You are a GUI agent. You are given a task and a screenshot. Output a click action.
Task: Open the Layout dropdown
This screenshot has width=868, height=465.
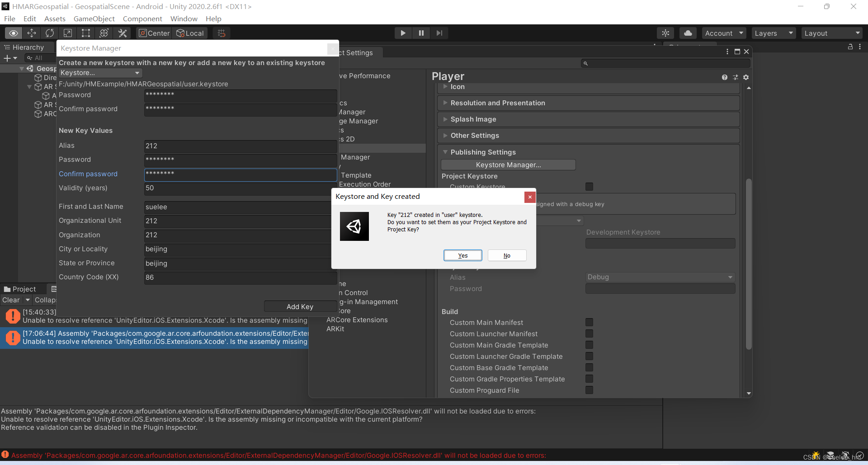coord(832,33)
